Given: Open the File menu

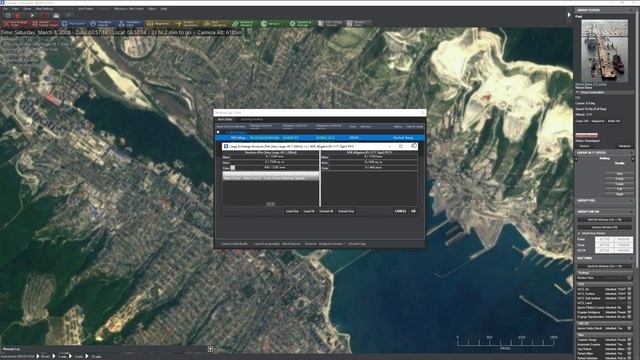Looking at the screenshot, I should point(5,9).
